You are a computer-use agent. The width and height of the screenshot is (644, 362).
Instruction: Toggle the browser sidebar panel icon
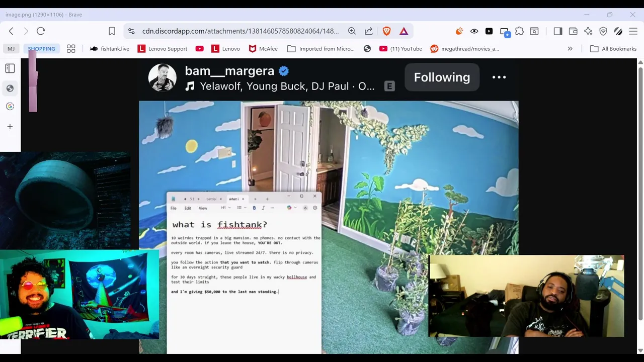tap(558, 31)
